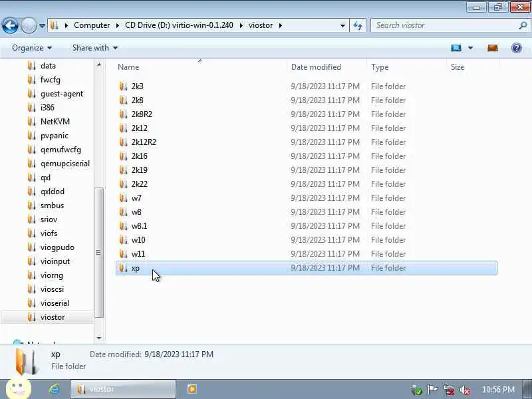Open sriov folder in navigation pane
Screen dimensions: 532x399
[x=49, y=219]
